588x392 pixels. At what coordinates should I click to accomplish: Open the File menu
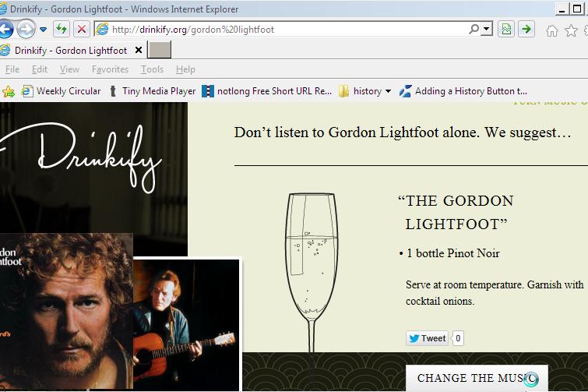pos(12,69)
